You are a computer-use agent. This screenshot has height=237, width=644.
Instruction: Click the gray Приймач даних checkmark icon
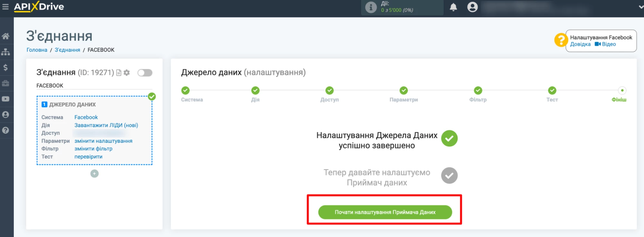point(449,176)
